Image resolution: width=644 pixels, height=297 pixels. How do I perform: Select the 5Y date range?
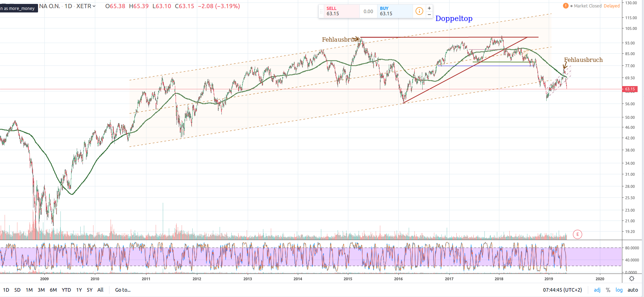90,290
